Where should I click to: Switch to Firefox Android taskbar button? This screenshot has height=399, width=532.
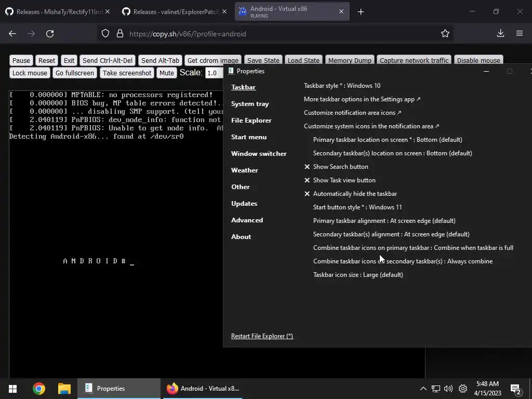[203, 389]
